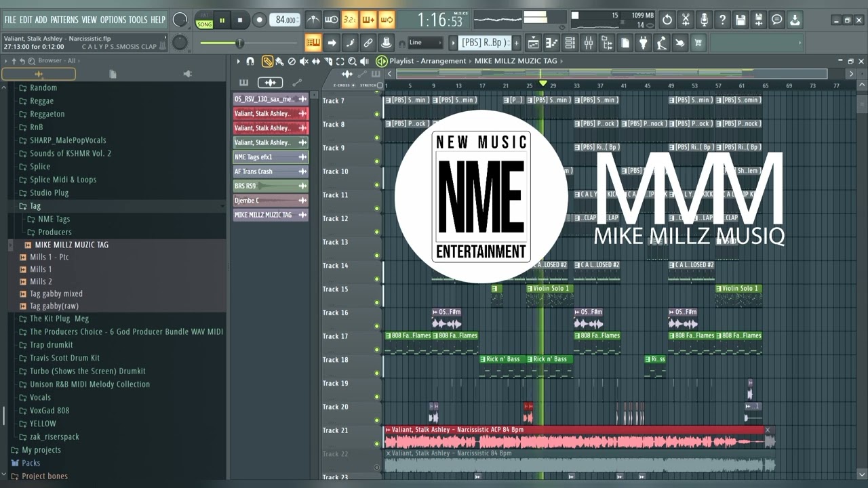The height and width of the screenshot is (488, 868).
Task: Click the master pitch knob
Action: click(x=180, y=43)
